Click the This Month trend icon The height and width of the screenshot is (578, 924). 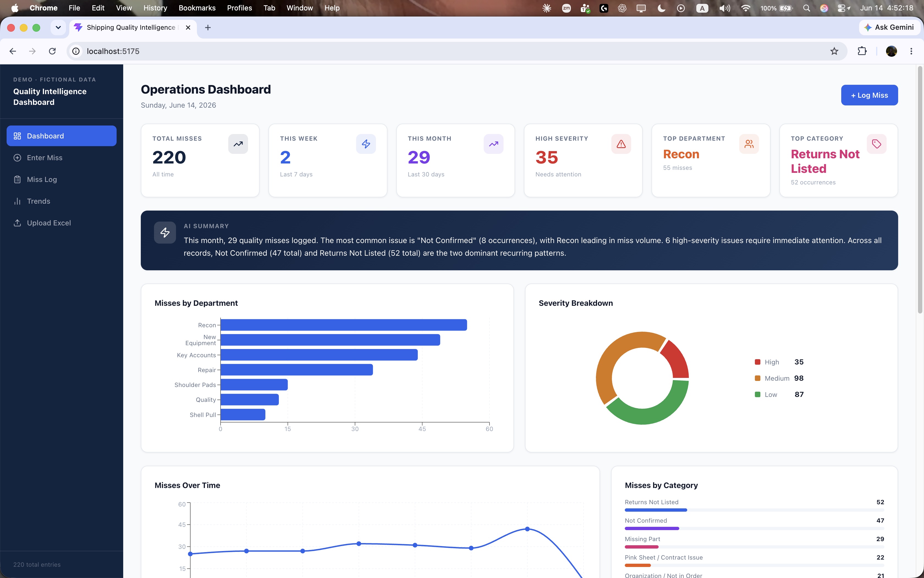pyautogui.click(x=493, y=144)
